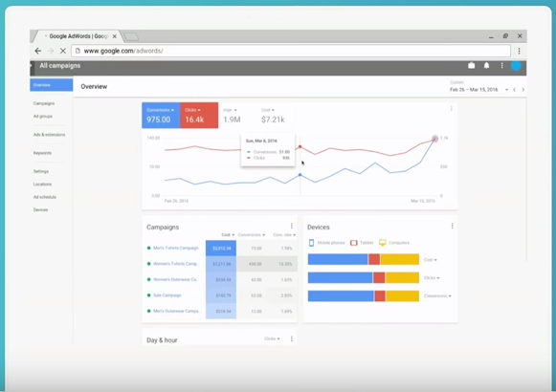Screen dimensions: 556x392
Task: Open the blue Conversions metric dropdown
Action: pos(161,110)
